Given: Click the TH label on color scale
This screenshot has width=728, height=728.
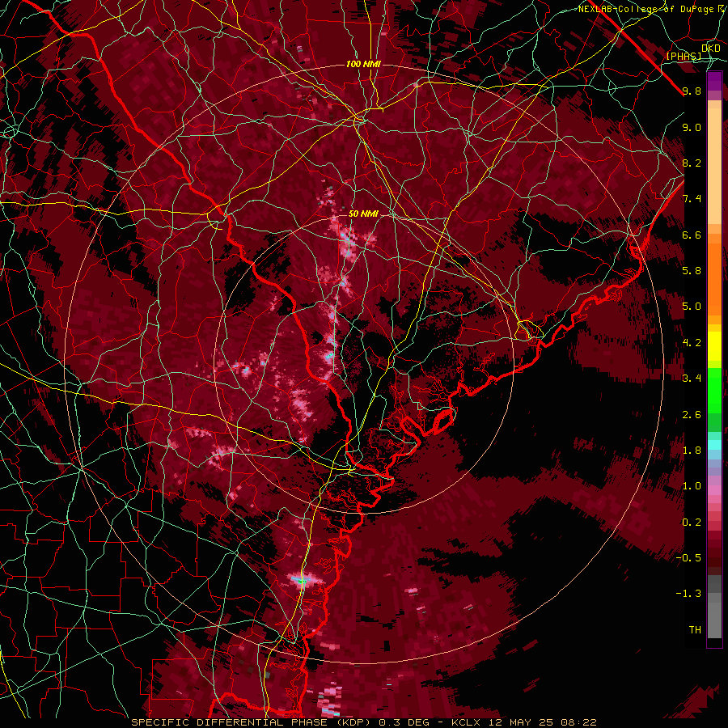Looking at the screenshot, I should pyautogui.click(x=695, y=630).
